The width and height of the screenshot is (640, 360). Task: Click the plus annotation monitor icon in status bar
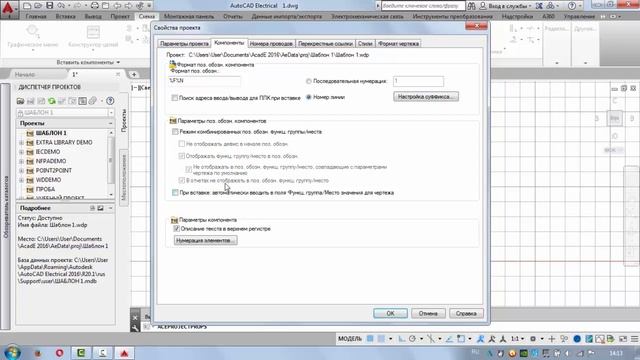552,339
